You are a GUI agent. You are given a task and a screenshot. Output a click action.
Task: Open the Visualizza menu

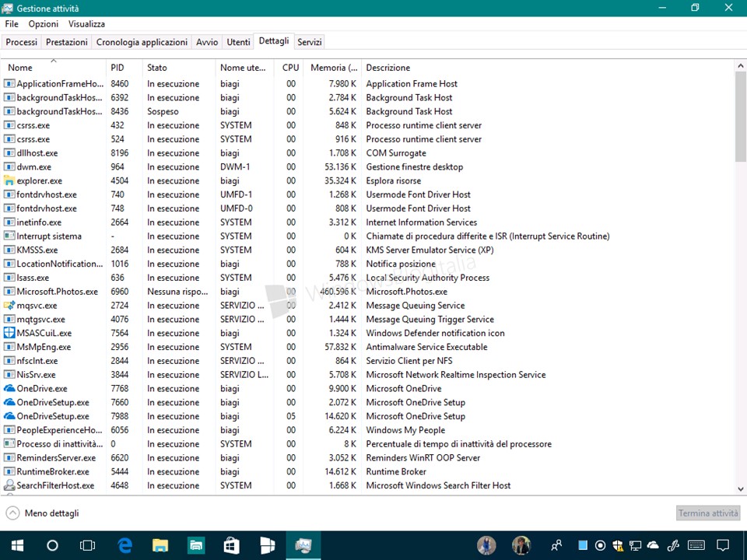[x=86, y=24]
